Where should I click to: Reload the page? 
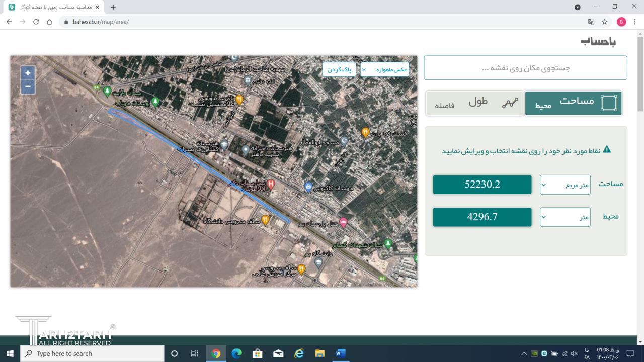click(x=36, y=22)
